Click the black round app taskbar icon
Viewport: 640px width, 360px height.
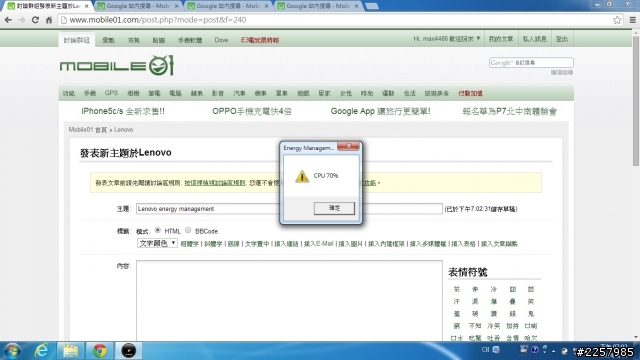point(129,351)
